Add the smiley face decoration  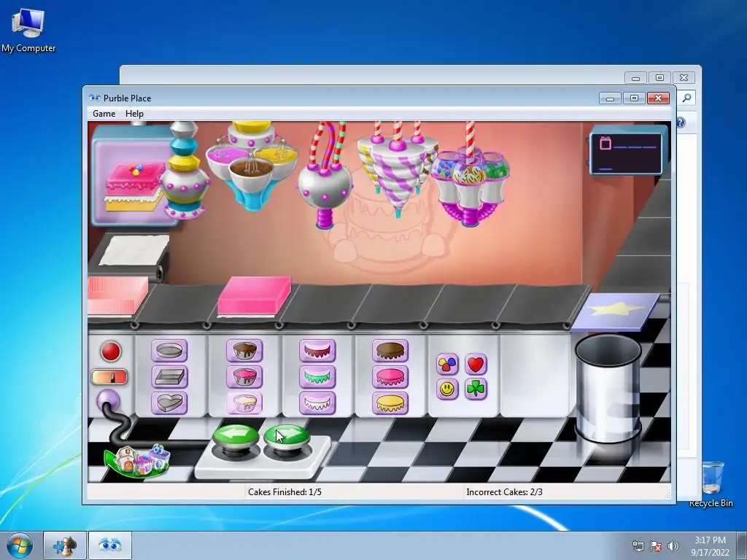coord(447,389)
